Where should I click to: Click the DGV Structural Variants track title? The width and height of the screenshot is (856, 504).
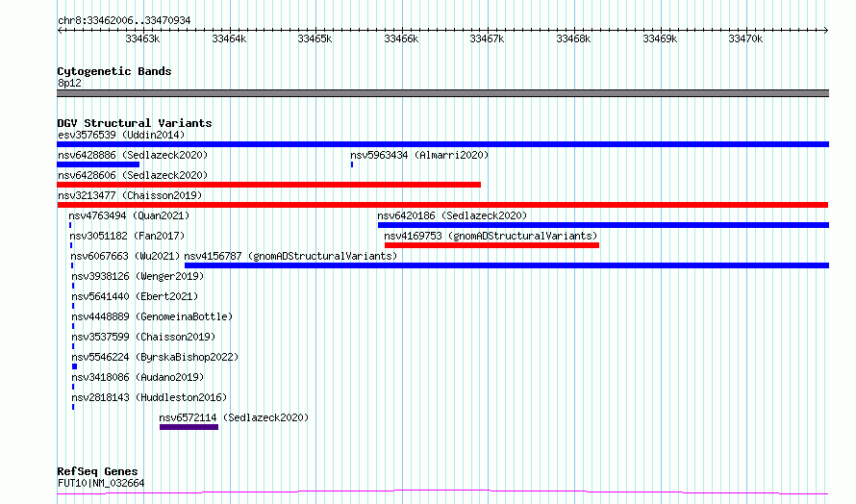(135, 123)
